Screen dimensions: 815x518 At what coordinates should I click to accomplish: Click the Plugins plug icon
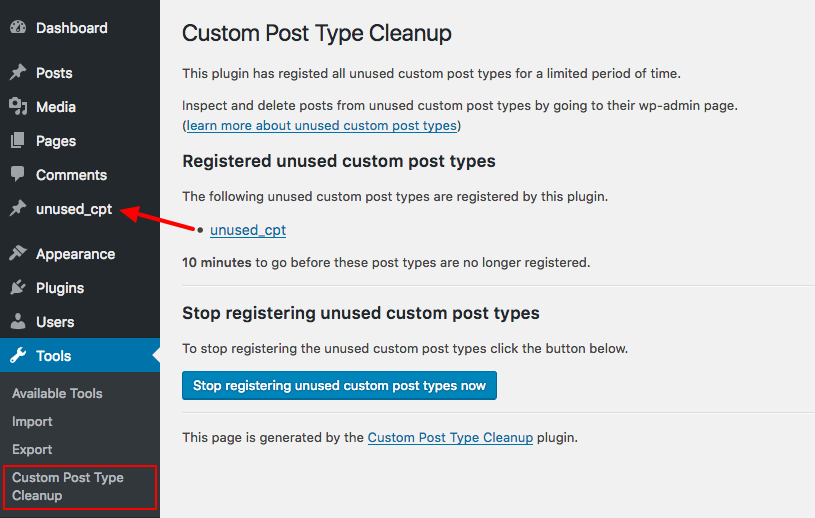click(x=18, y=287)
